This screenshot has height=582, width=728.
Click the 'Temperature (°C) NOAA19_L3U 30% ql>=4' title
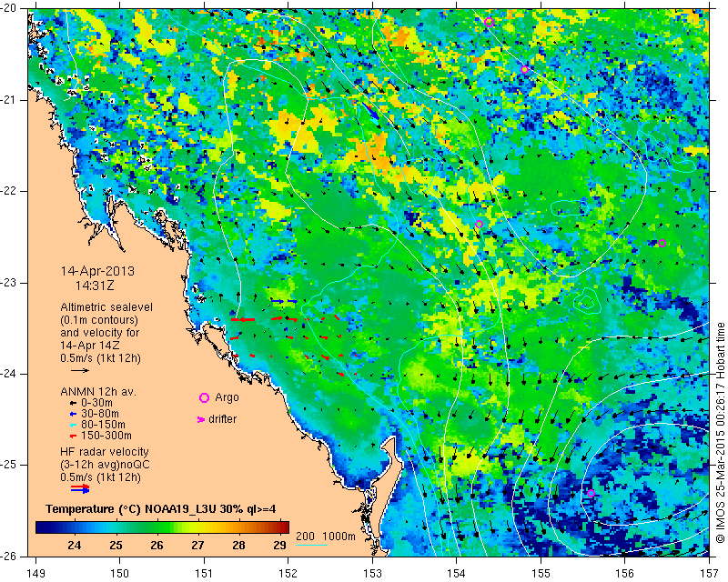coord(161,509)
